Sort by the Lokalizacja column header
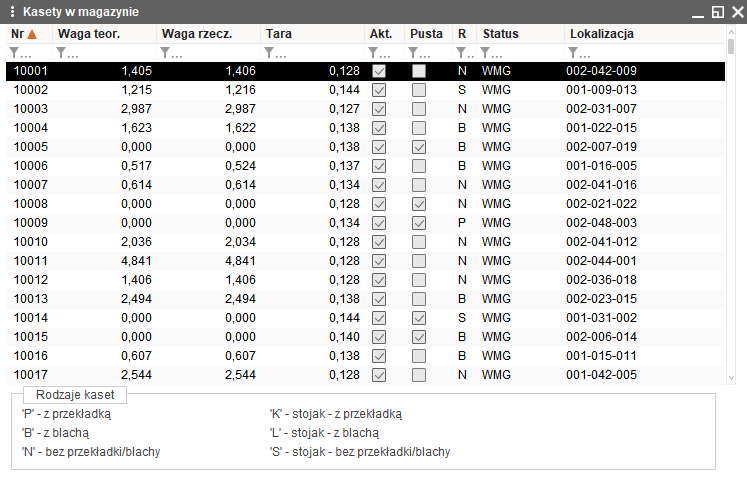The width and height of the screenshot is (747, 491). click(x=602, y=34)
